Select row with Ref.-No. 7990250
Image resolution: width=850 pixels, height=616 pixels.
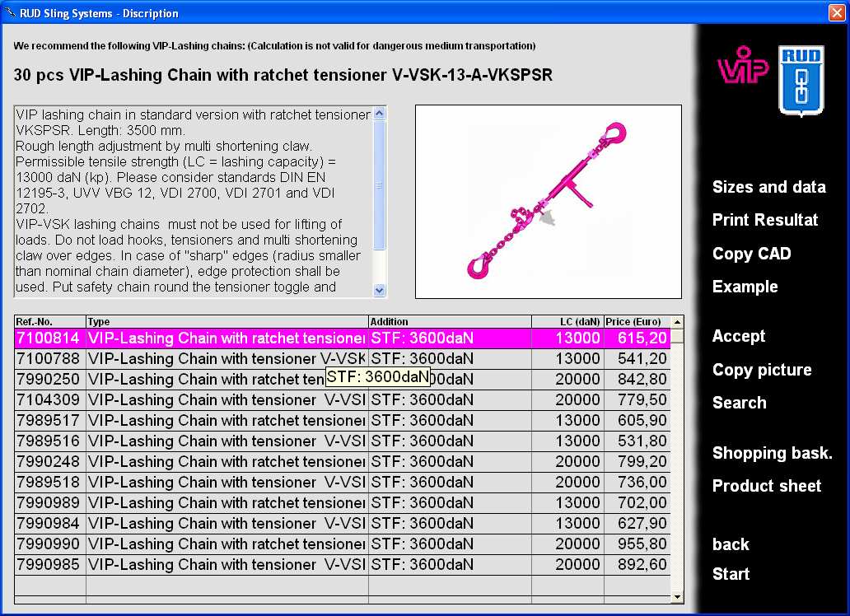coord(343,380)
